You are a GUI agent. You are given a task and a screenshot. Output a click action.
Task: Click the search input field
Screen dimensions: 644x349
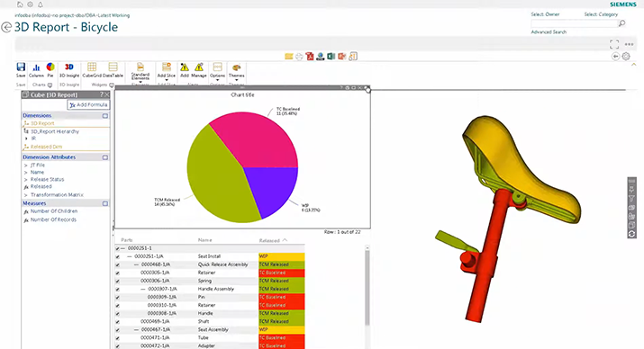(x=574, y=23)
